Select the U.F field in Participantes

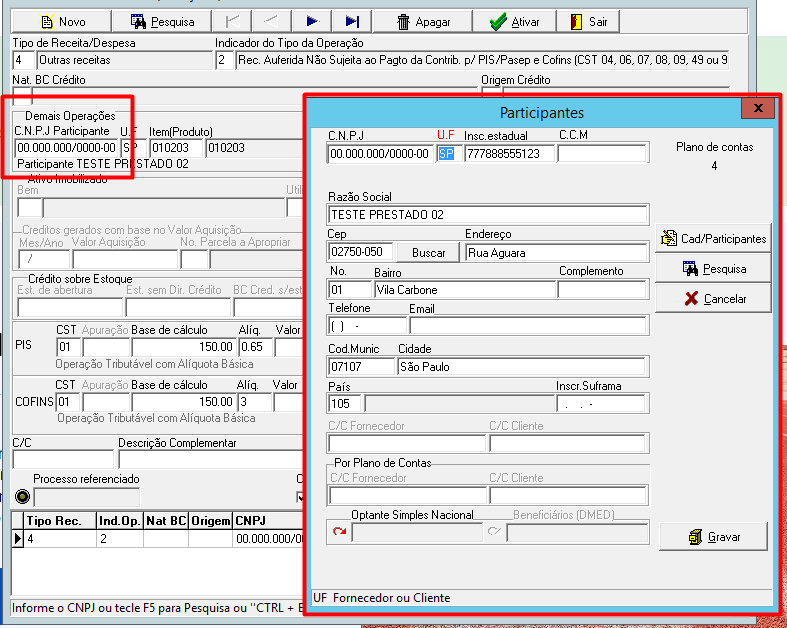(x=449, y=154)
